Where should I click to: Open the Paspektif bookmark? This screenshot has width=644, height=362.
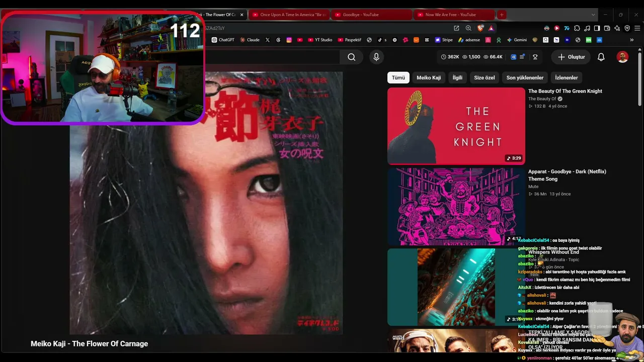[x=350, y=40]
